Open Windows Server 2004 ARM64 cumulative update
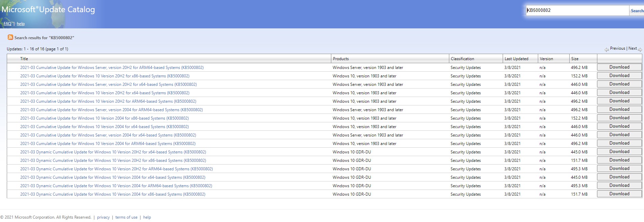Image resolution: width=644 pixels, height=222 pixels. pyautogui.click(x=112, y=110)
